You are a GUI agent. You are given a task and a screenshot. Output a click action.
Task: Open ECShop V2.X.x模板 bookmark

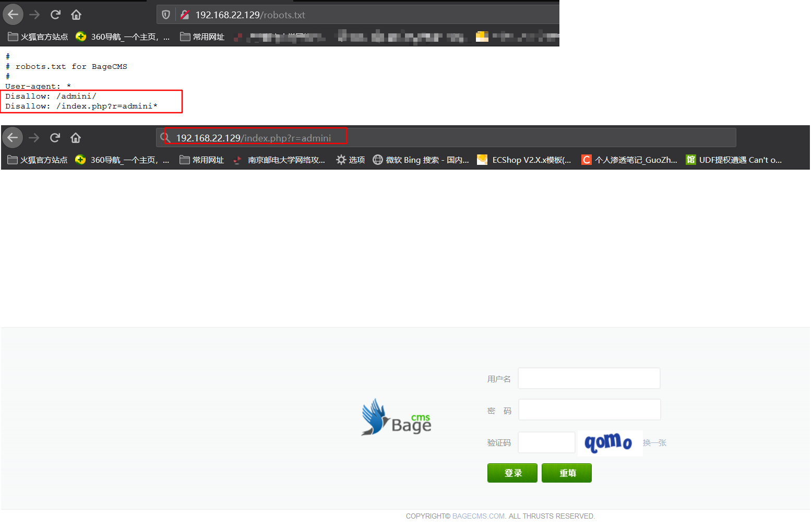524,160
